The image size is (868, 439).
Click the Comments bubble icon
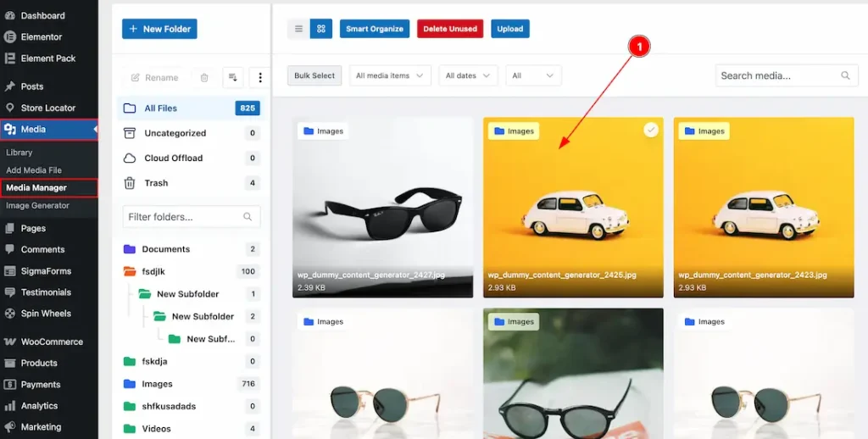coord(9,250)
